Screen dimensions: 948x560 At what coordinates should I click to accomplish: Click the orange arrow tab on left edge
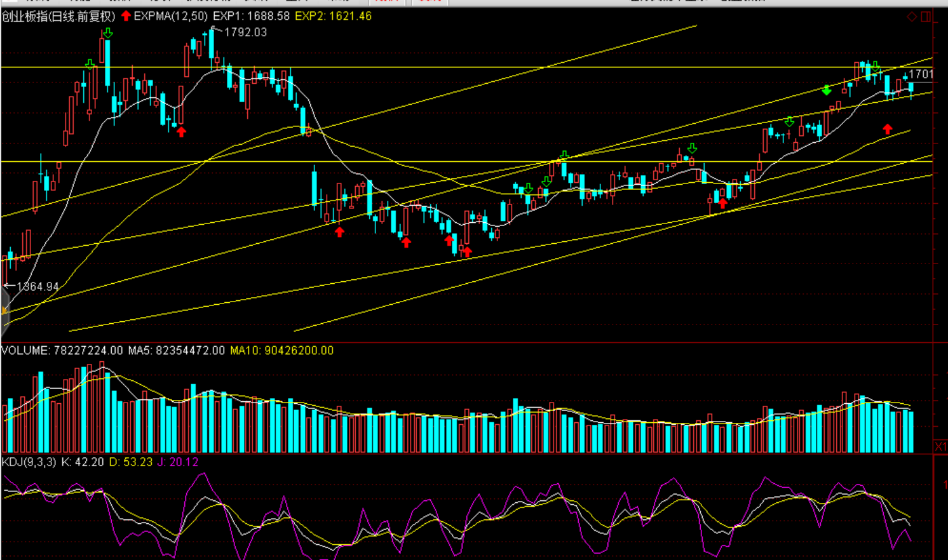coord(3,310)
